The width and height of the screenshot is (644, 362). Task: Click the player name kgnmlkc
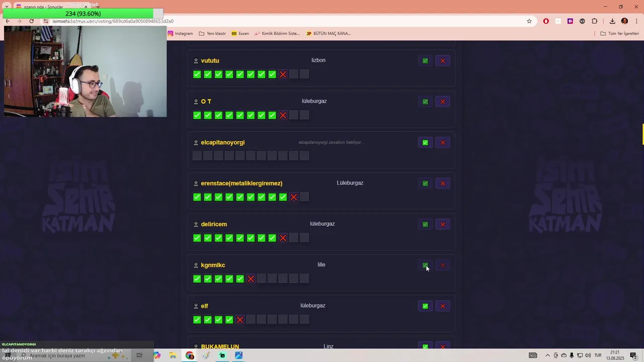213,265
